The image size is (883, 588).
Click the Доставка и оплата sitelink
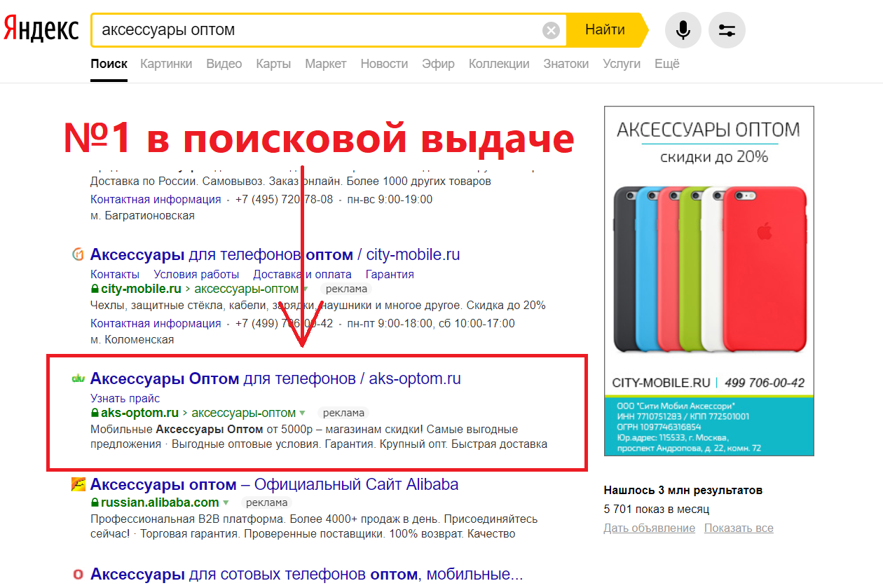[x=302, y=274]
